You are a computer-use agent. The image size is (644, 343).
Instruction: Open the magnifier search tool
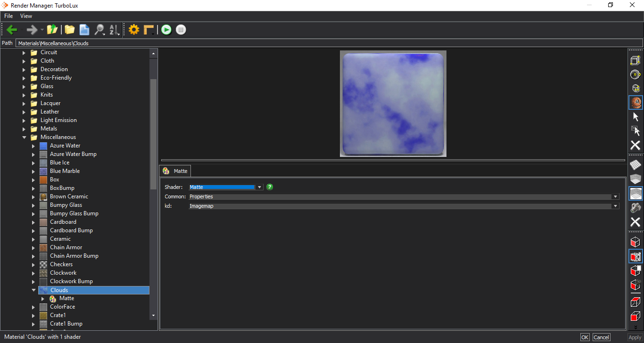pos(99,30)
